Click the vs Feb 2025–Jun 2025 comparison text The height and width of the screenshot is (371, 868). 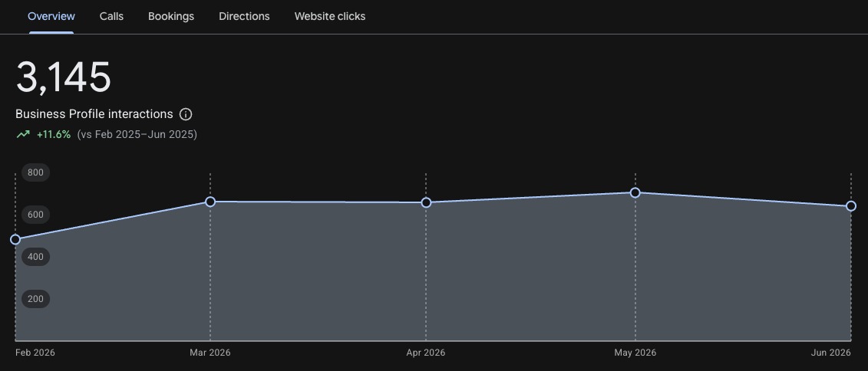(x=137, y=134)
